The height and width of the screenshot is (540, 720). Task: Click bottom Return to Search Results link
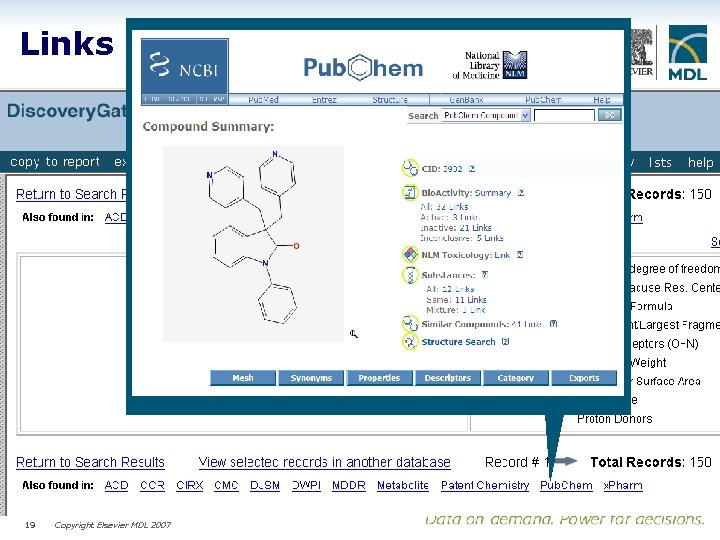[x=90, y=462]
